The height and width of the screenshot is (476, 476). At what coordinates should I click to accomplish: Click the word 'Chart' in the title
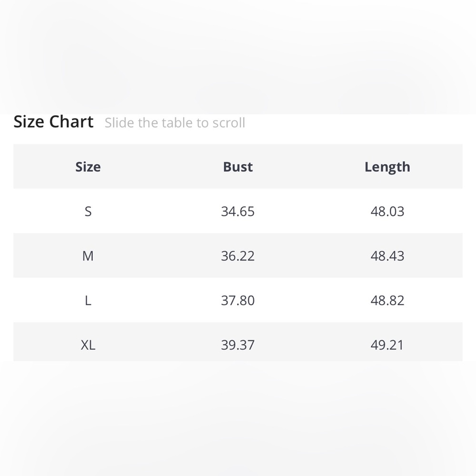(71, 122)
